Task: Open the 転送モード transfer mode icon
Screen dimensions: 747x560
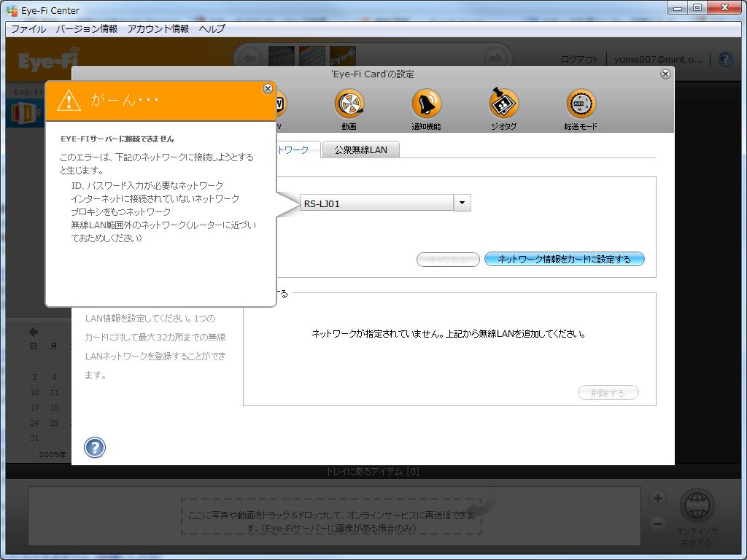Action: point(581,104)
